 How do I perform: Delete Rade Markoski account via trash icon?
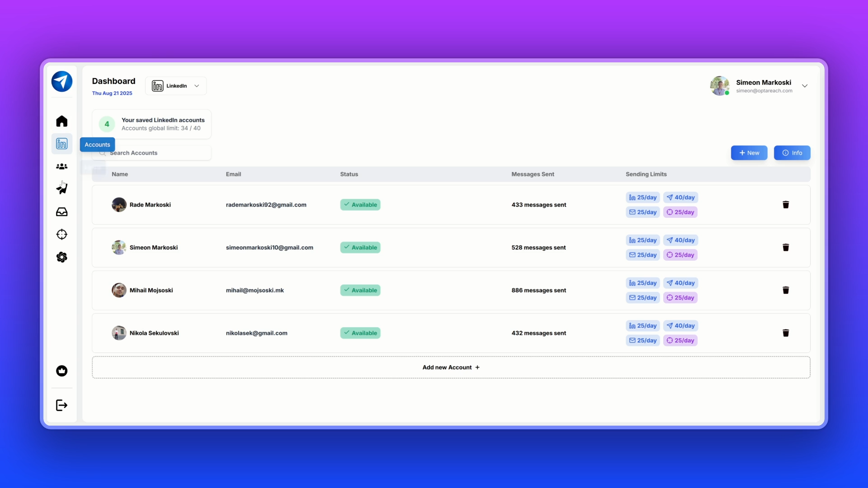786,205
